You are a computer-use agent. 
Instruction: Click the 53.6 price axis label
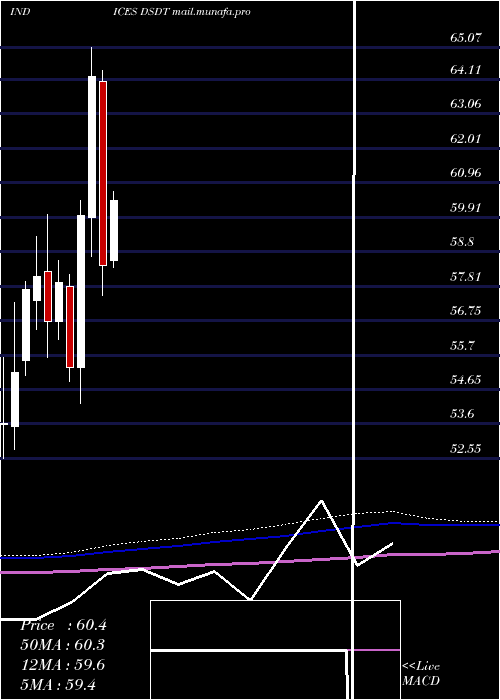pos(462,414)
